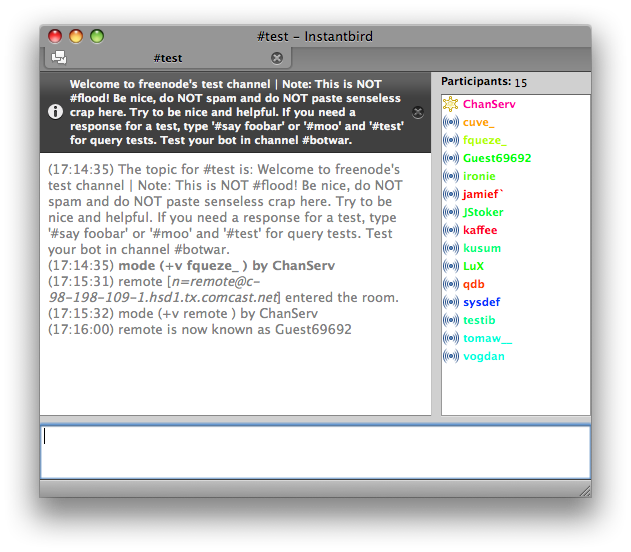The height and width of the screenshot is (552, 631).
Task: Close the #test tab
Action: [x=277, y=58]
